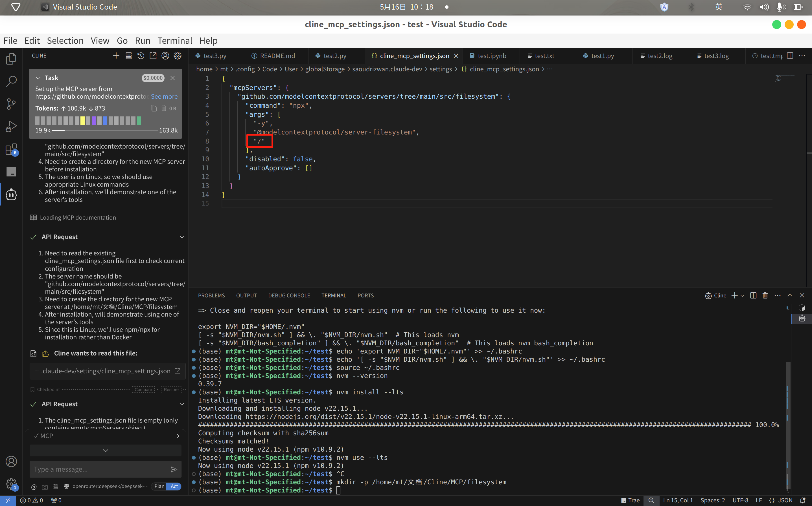Collapse the Task header chevron
Image resolution: width=812 pixels, height=506 pixels.
pos(38,78)
